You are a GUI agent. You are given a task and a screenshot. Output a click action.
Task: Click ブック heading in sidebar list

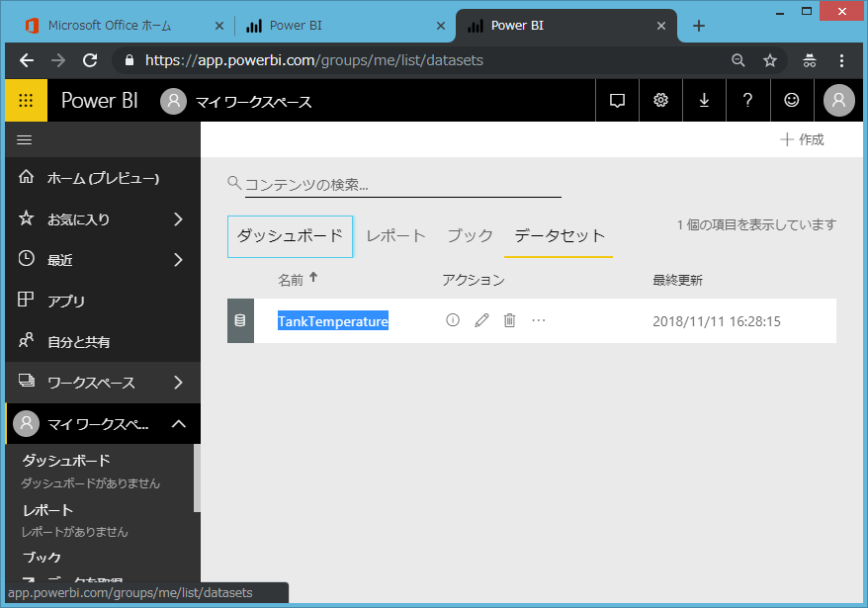(43, 557)
